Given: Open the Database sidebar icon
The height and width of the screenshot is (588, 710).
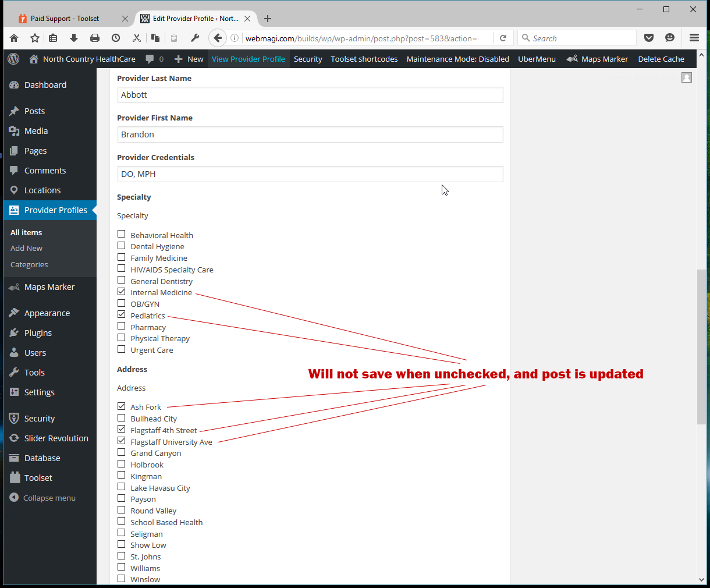Looking at the screenshot, I should (13, 458).
